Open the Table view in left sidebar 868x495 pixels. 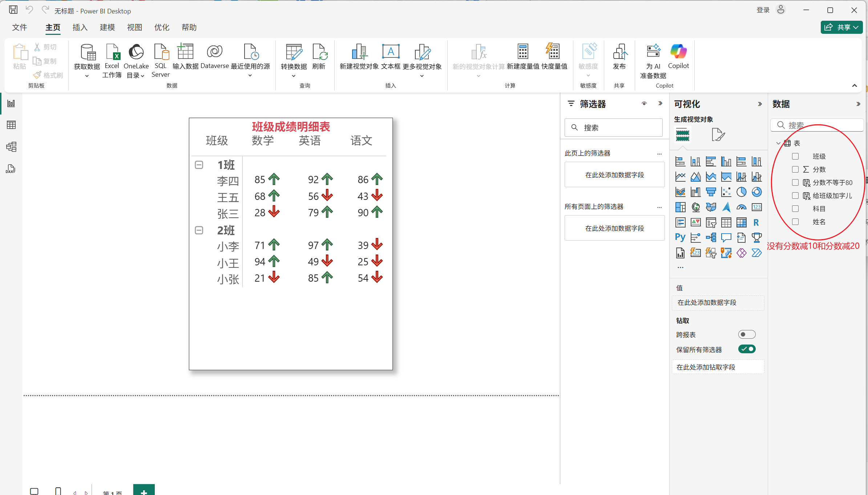click(x=11, y=125)
